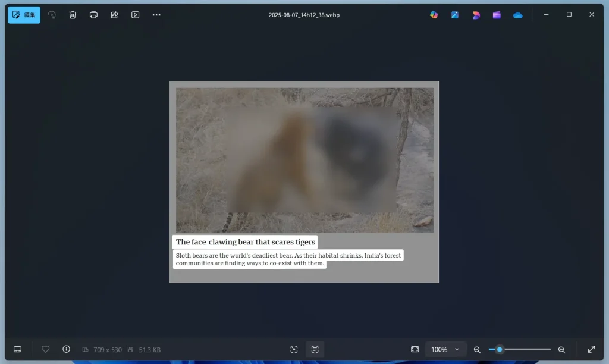Mark the photo as favorite with heart

coord(45,349)
